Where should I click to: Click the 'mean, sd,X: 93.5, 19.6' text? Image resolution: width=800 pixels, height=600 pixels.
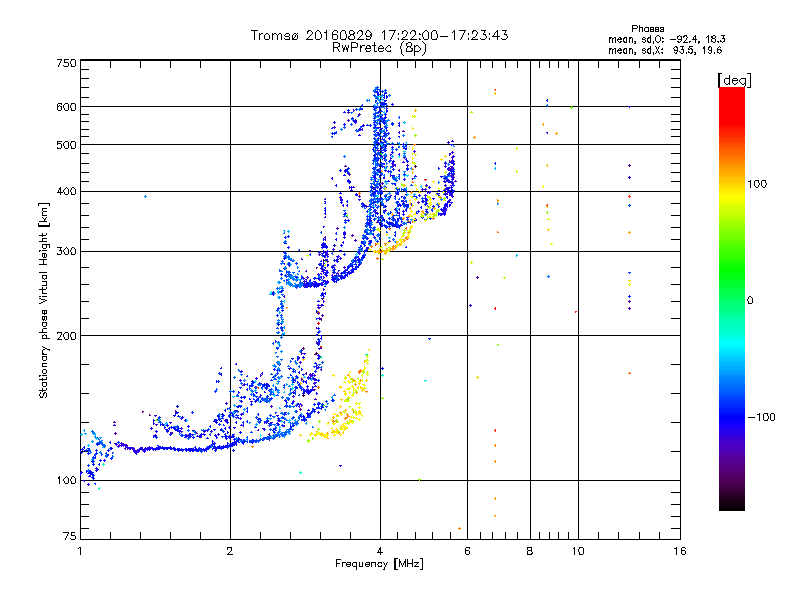click(x=665, y=50)
